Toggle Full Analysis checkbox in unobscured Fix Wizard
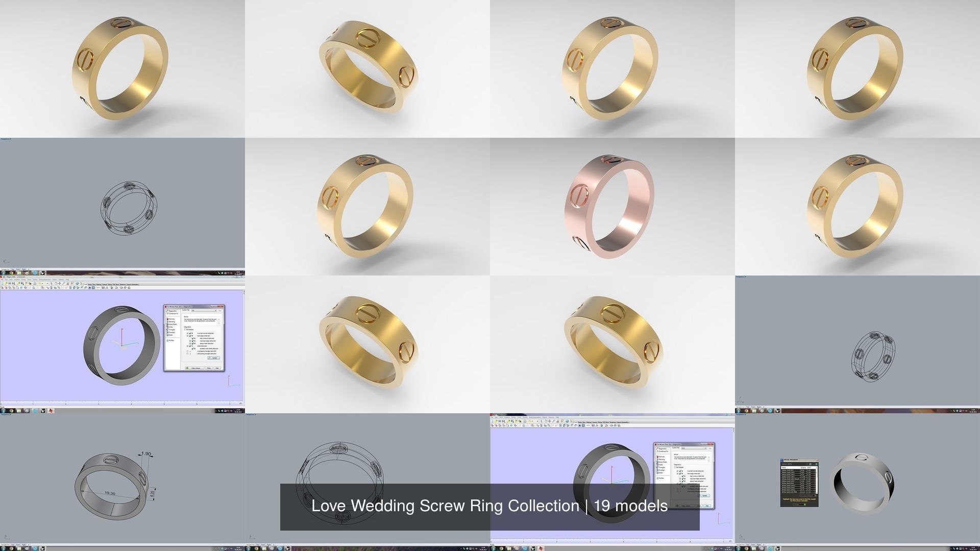The height and width of the screenshot is (551, 980). coord(185,330)
